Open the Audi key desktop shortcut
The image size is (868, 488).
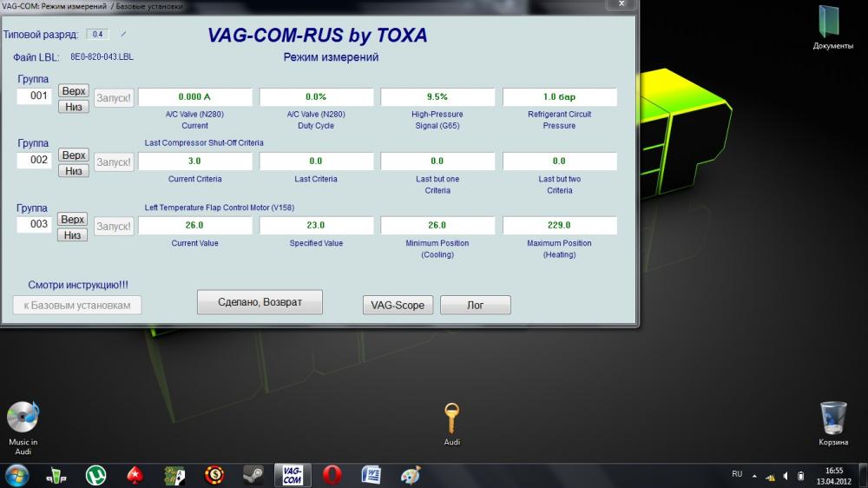pos(451,421)
